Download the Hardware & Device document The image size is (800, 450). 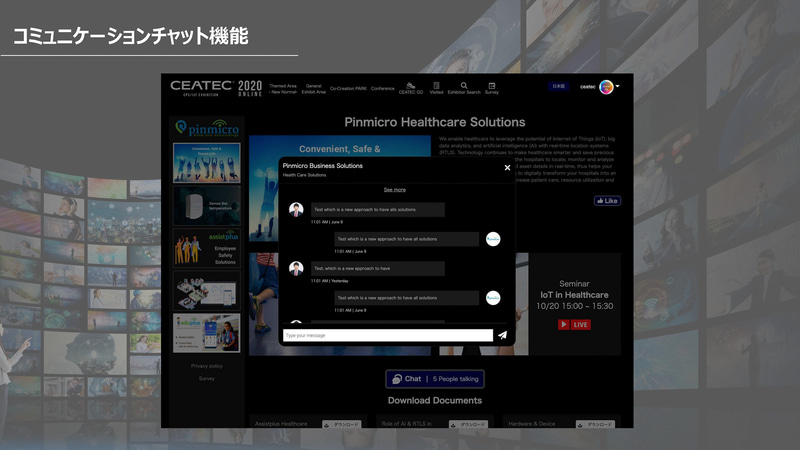(x=595, y=424)
